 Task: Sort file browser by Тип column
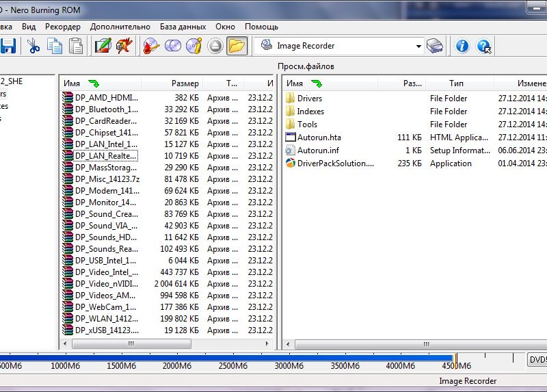459,83
